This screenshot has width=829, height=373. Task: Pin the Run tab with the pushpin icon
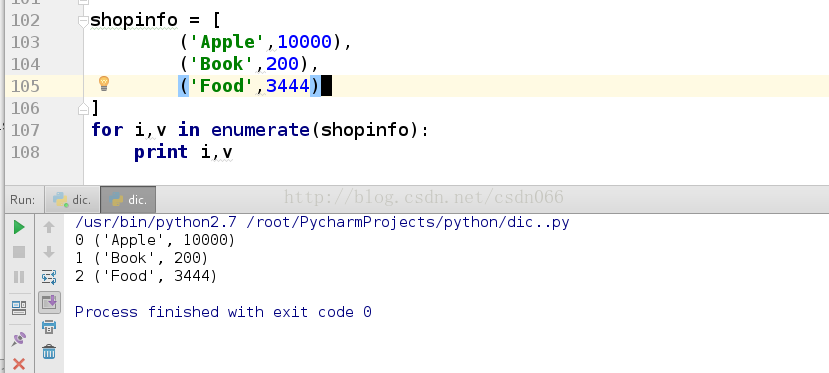tap(19, 338)
